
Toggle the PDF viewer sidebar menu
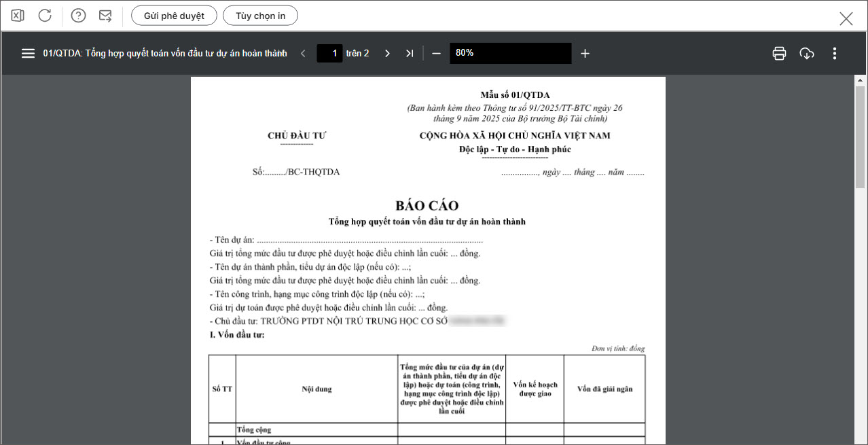click(x=28, y=53)
